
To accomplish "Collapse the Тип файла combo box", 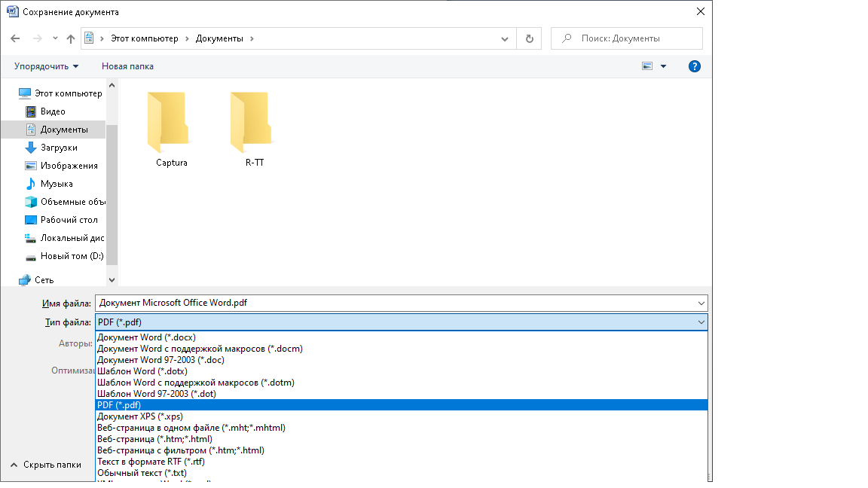I will pyautogui.click(x=701, y=322).
